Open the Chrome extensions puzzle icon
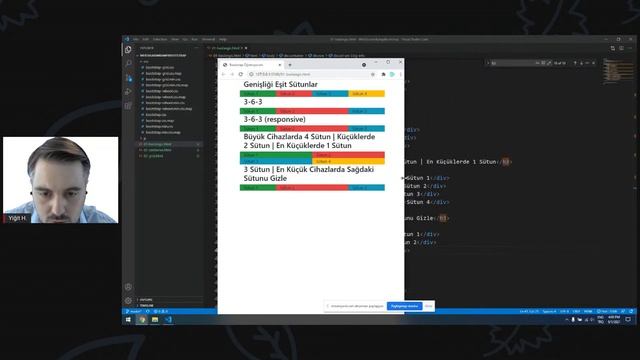The image size is (640, 360). (383, 74)
